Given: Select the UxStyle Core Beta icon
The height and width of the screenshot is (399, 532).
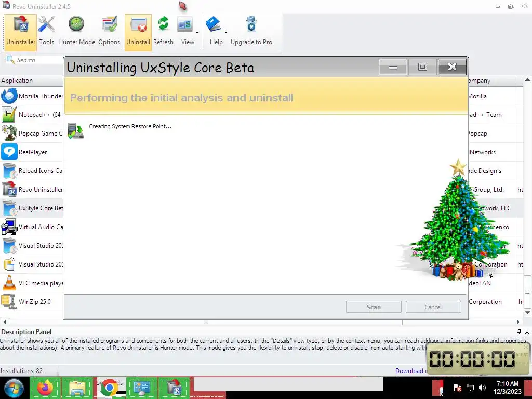Looking at the screenshot, I should tap(9, 208).
